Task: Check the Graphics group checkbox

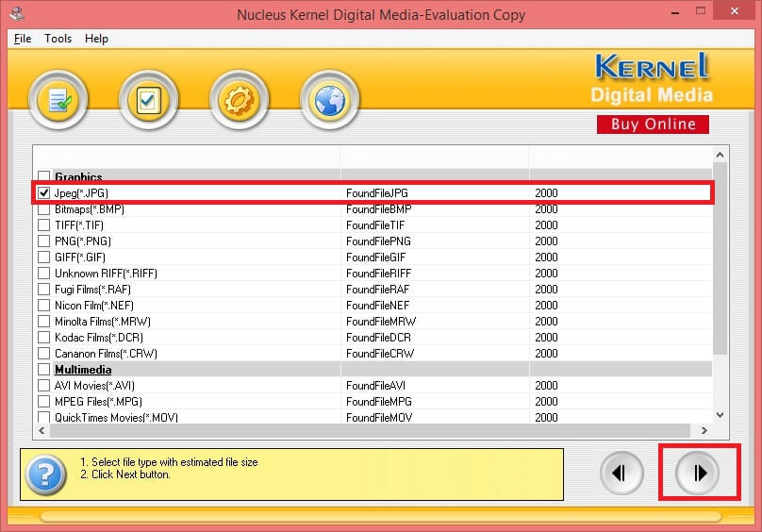Action: coord(43,176)
